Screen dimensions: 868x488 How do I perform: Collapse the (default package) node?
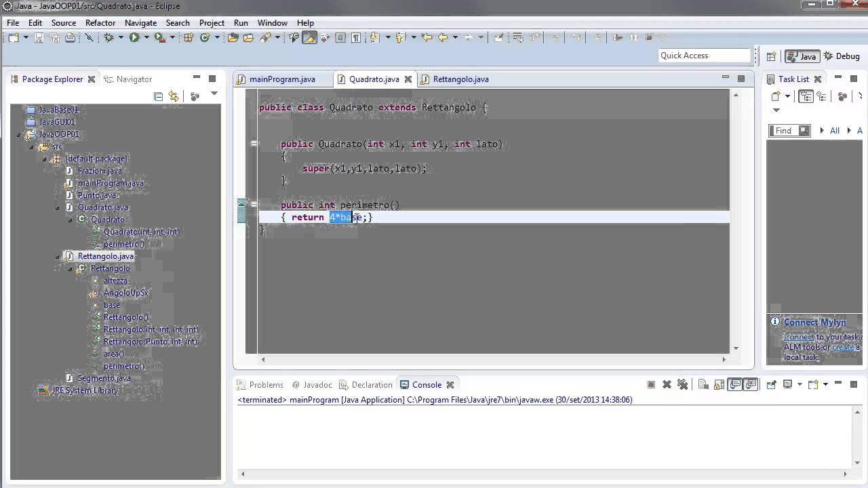[45, 159]
